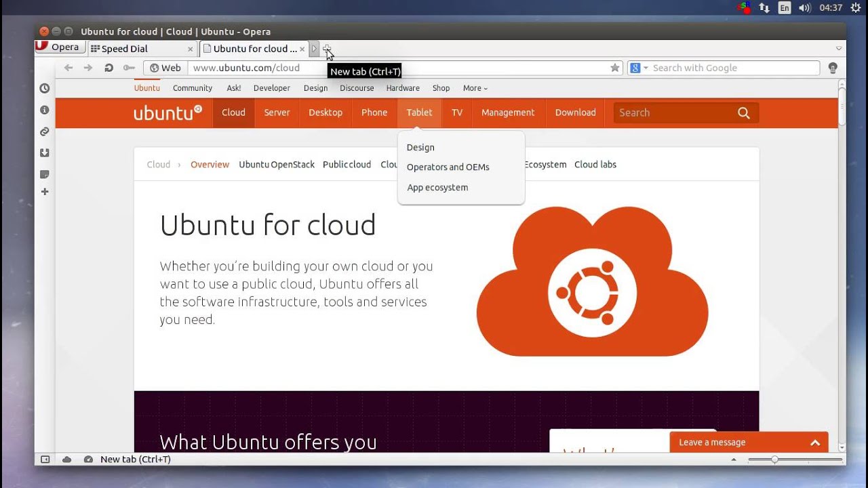Click the add panel plus icon

click(45, 192)
